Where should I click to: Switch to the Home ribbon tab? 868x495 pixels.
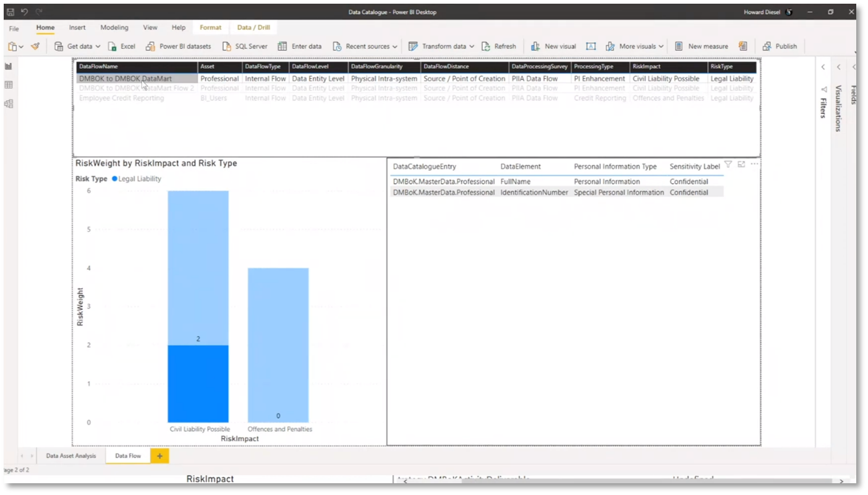[45, 28]
